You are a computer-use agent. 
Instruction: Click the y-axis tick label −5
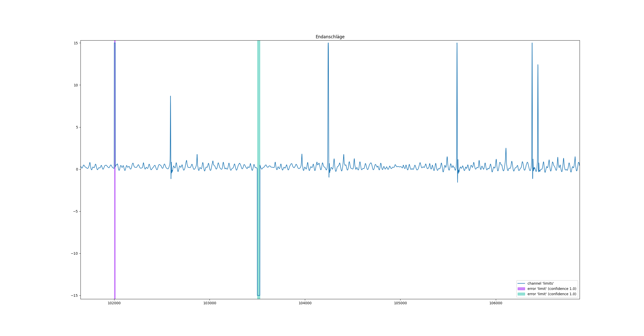75,211
